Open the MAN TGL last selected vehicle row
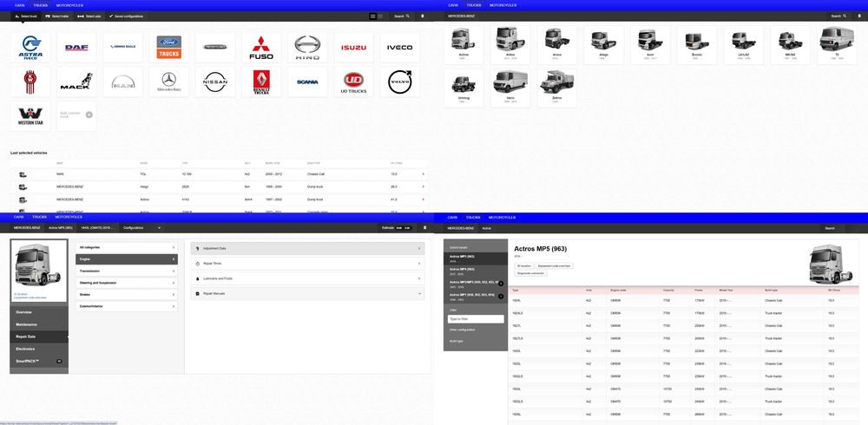This screenshot has width=868, height=425. 220,174
